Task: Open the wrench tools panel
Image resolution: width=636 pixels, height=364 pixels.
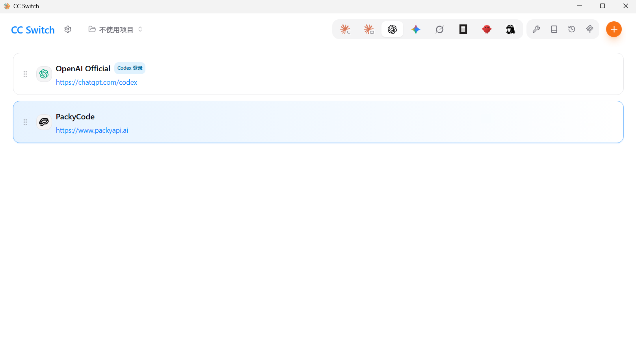Action: [x=536, y=29]
